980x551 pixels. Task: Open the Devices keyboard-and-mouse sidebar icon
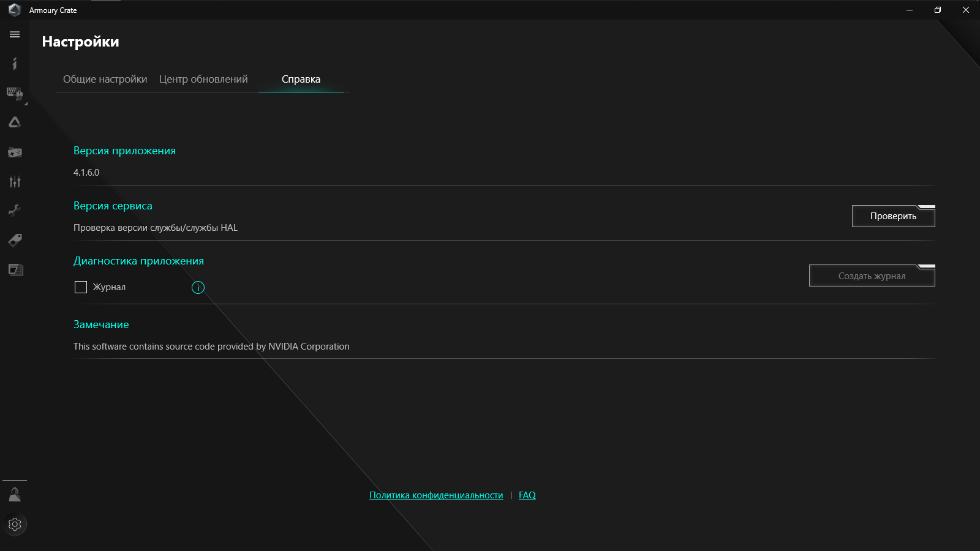click(x=15, y=93)
